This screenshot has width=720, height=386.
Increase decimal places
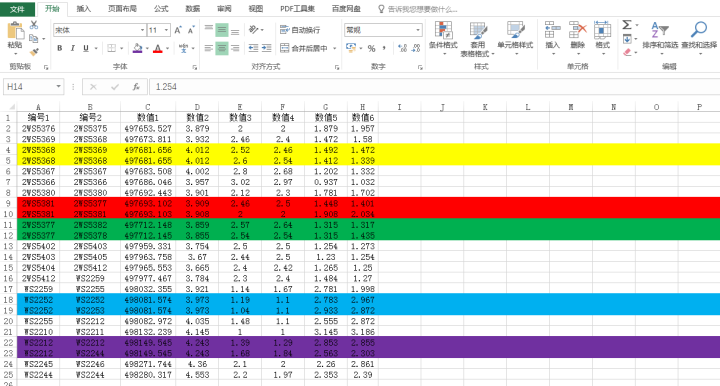[x=402, y=48]
